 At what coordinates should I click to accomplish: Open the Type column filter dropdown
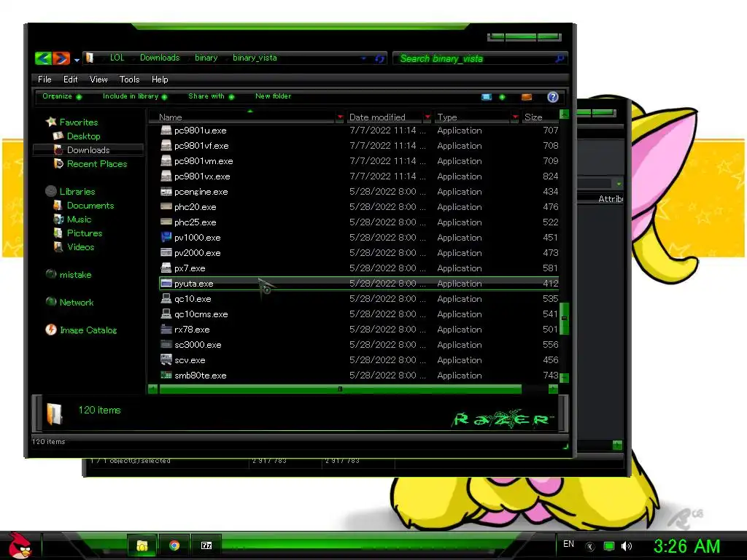click(515, 117)
